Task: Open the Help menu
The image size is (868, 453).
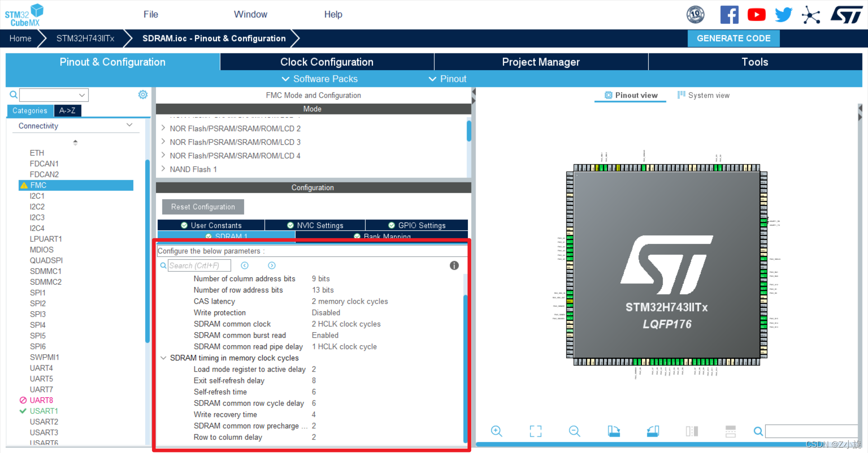Action: [x=333, y=14]
